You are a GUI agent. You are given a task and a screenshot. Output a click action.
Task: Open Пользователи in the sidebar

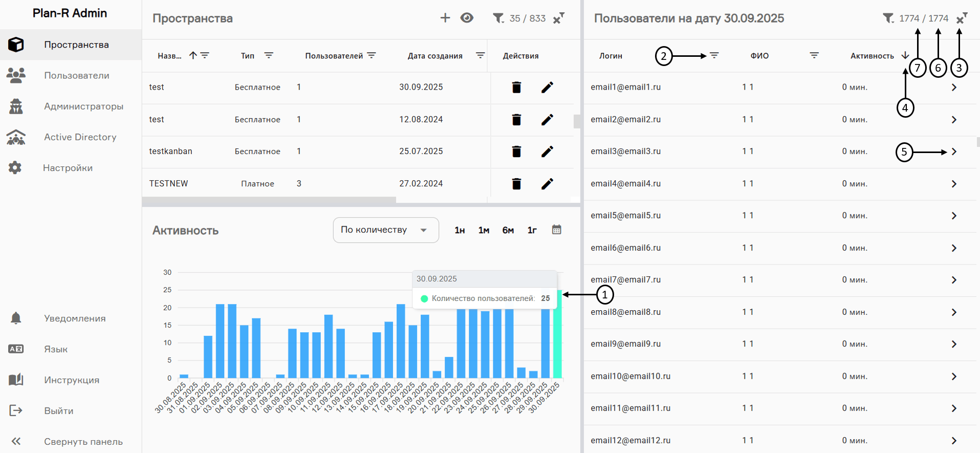pos(76,75)
